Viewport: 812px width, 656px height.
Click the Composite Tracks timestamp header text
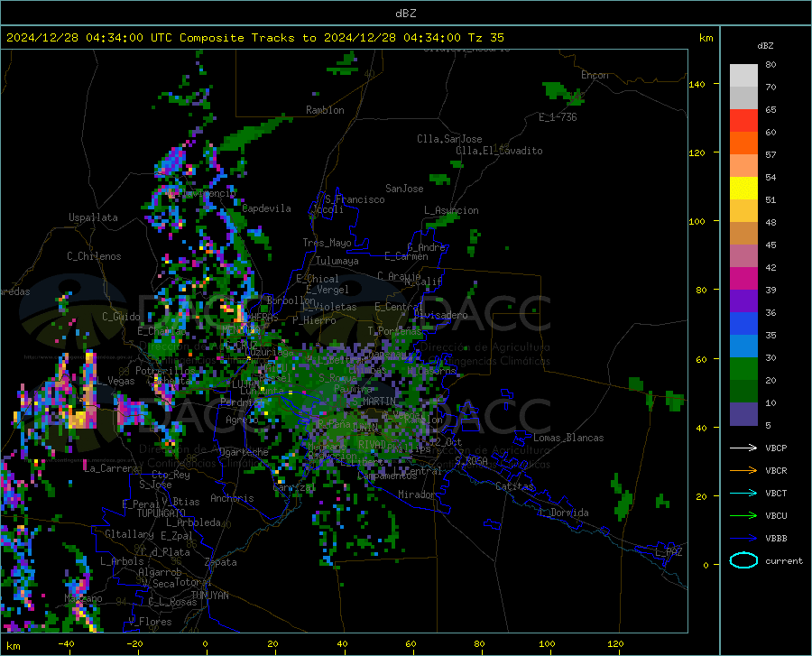[255, 38]
